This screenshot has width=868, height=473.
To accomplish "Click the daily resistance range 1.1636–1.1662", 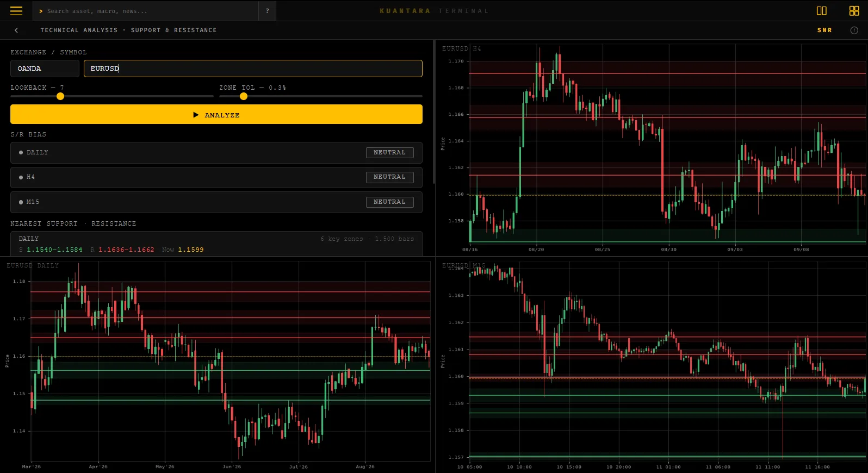I will coord(126,250).
